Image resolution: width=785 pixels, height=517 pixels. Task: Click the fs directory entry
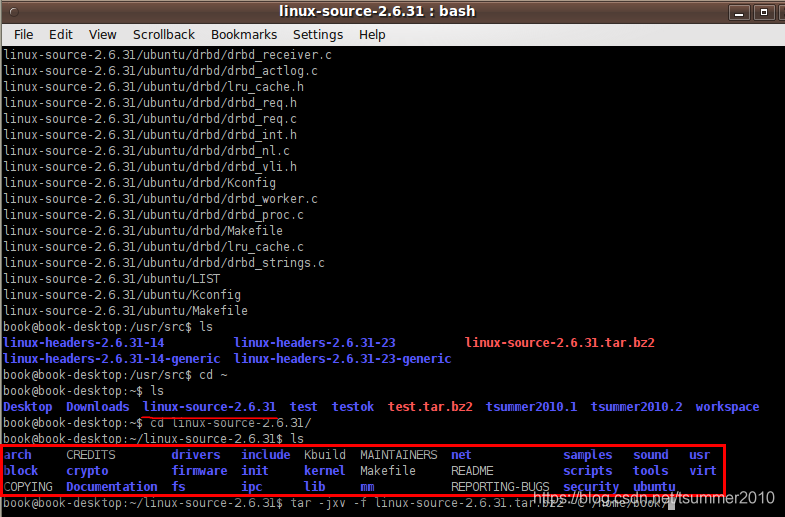(x=178, y=487)
